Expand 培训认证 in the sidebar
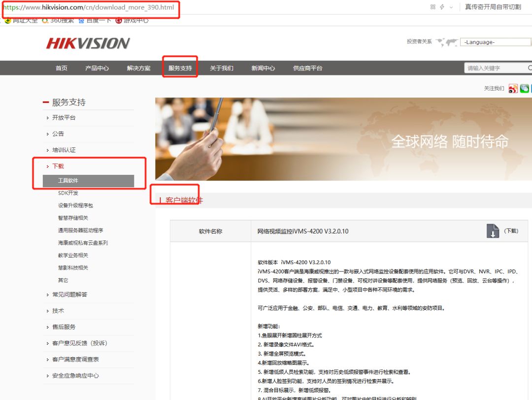Image resolution: width=532 pixels, height=400 pixels. click(x=64, y=150)
